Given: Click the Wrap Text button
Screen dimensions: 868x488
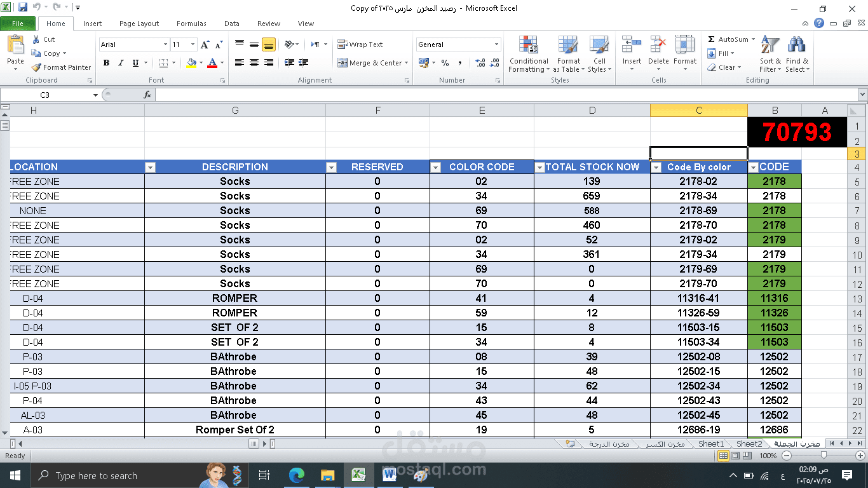Looking at the screenshot, I should (360, 44).
